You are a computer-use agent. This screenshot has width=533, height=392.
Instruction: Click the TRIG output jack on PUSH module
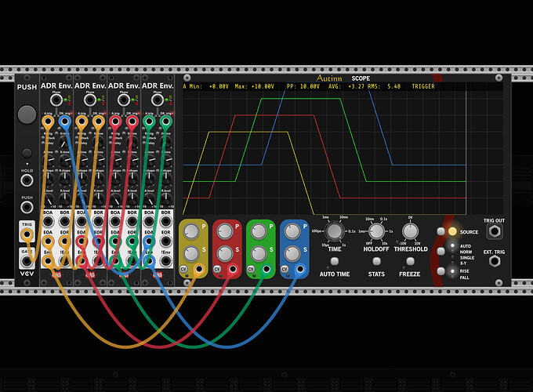click(27, 234)
